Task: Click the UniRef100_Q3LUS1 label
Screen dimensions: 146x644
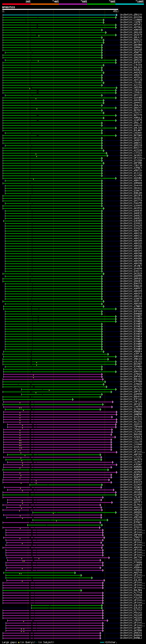Action: 131,361
